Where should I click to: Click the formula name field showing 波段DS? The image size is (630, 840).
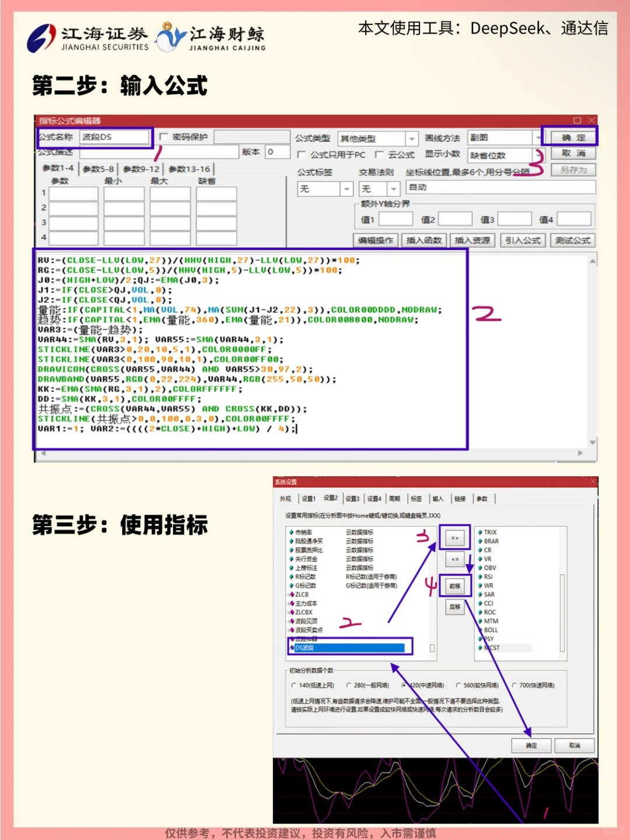pyautogui.click(x=115, y=137)
